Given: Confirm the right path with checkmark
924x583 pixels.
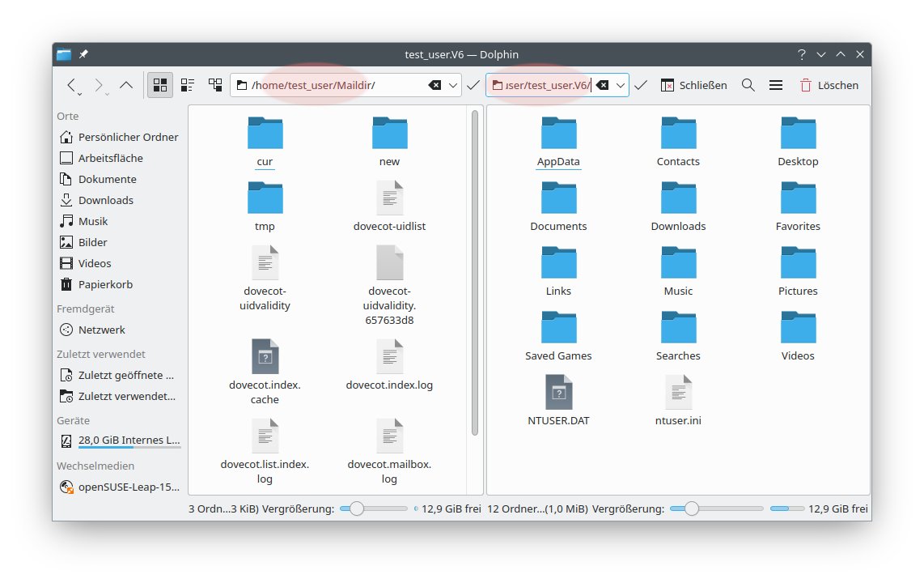Looking at the screenshot, I should pyautogui.click(x=641, y=85).
